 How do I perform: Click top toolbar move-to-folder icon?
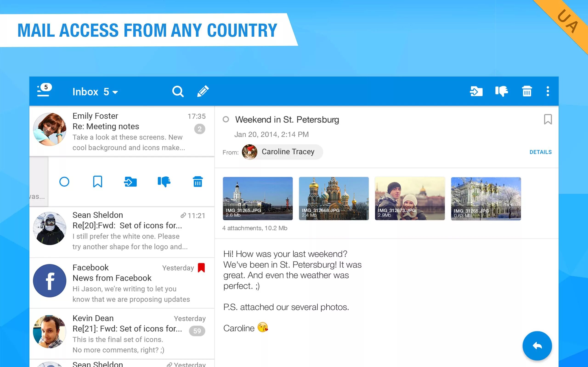[476, 92]
